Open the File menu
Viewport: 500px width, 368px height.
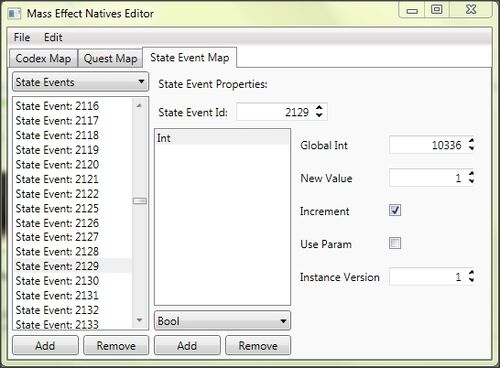coord(22,37)
